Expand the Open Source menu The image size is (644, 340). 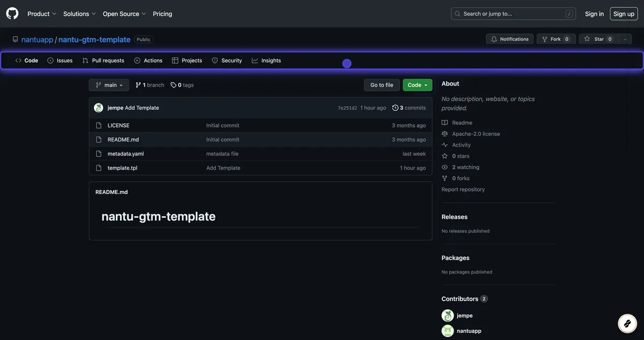[125, 14]
